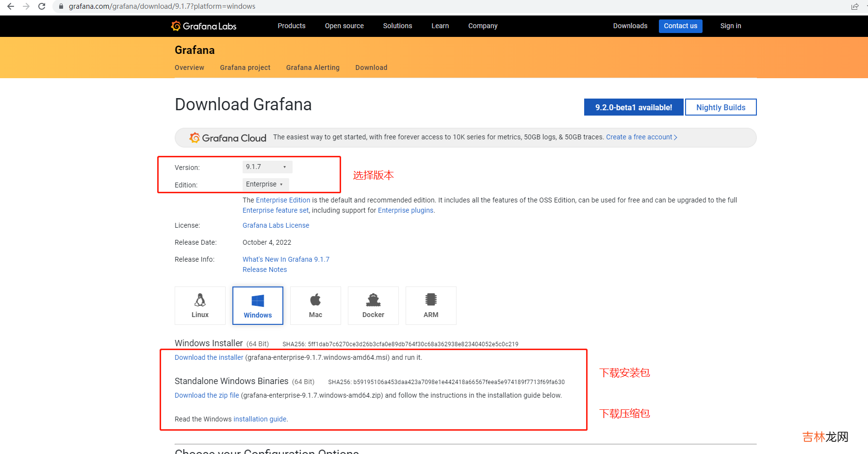The image size is (868, 454).
Task: Open the Enterprise plugins link
Action: pos(406,210)
